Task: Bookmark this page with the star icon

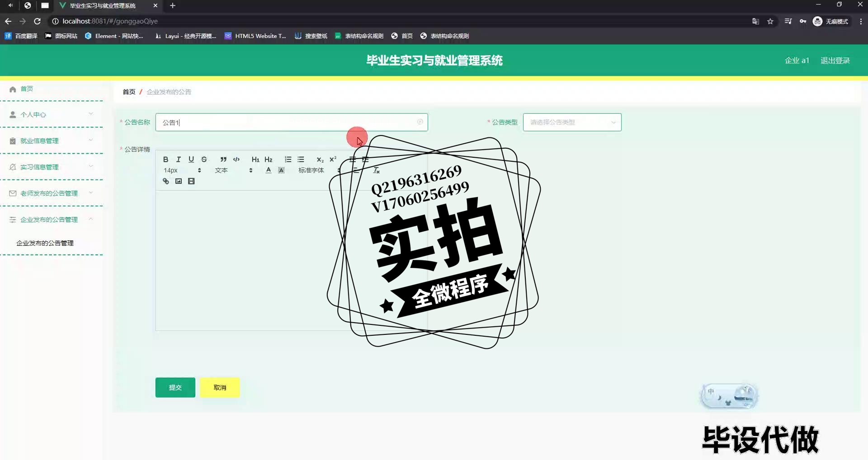Action: click(x=770, y=21)
